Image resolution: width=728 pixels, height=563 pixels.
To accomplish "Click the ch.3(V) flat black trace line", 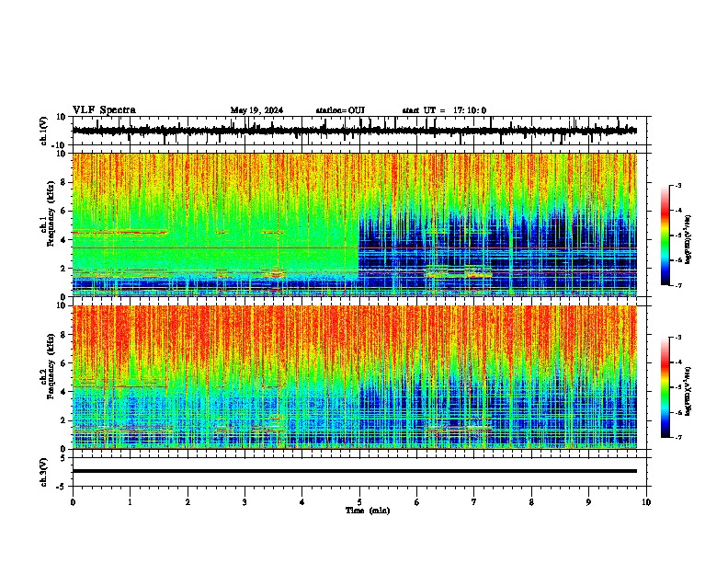I will point(355,471).
